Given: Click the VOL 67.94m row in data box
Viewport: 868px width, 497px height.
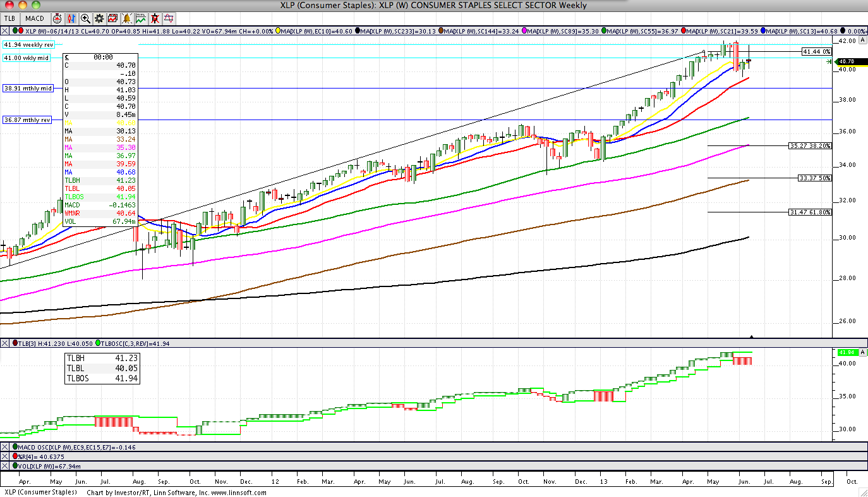Looking at the screenshot, I should coord(101,221).
